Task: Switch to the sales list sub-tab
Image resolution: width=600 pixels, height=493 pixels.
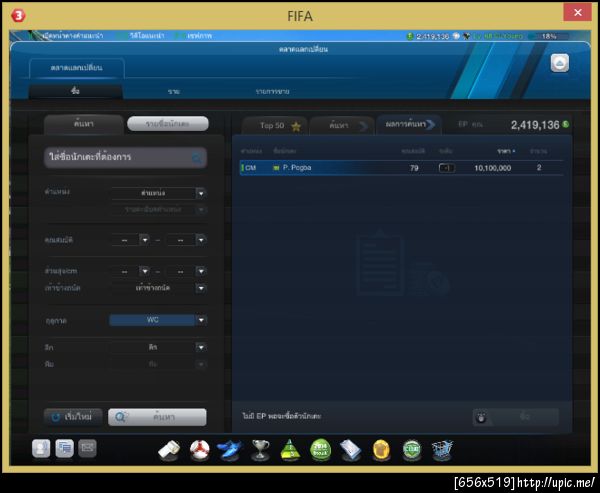Action: (272, 91)
